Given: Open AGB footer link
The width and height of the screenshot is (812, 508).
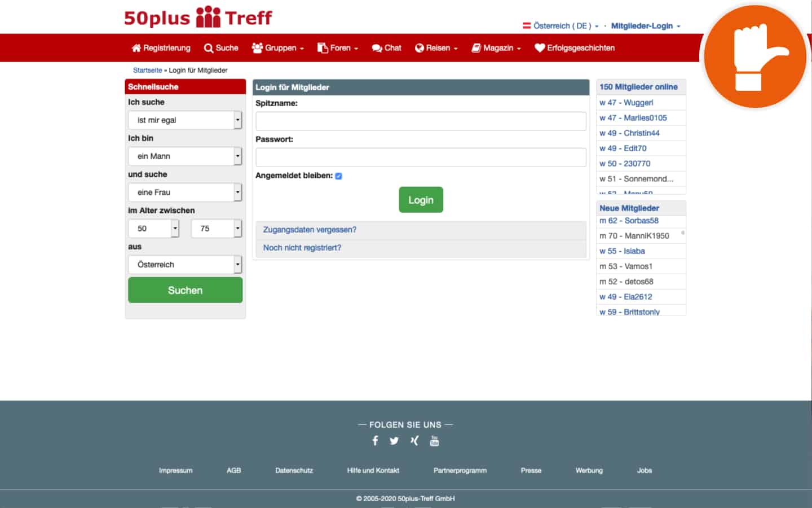Looking at the screenshot, I should point(233,471).
